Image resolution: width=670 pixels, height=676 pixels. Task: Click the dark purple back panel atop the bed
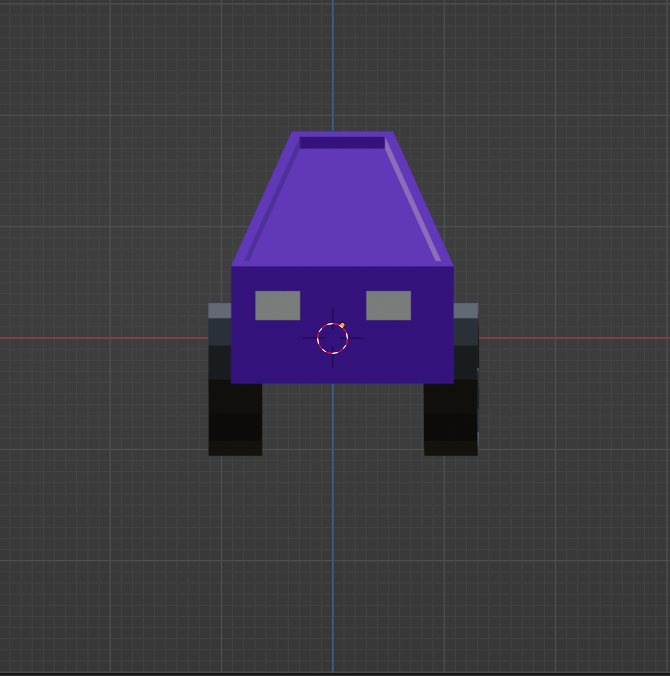(342, 143)
